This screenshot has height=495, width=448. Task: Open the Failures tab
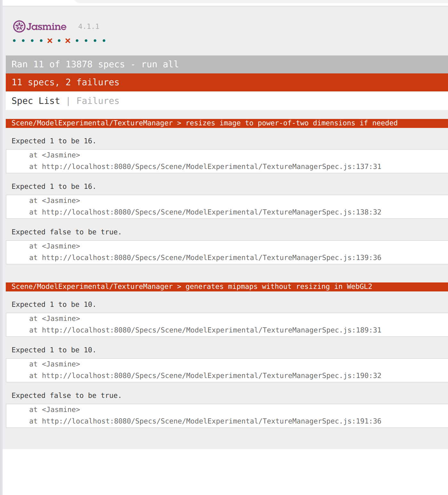(98, 101)
